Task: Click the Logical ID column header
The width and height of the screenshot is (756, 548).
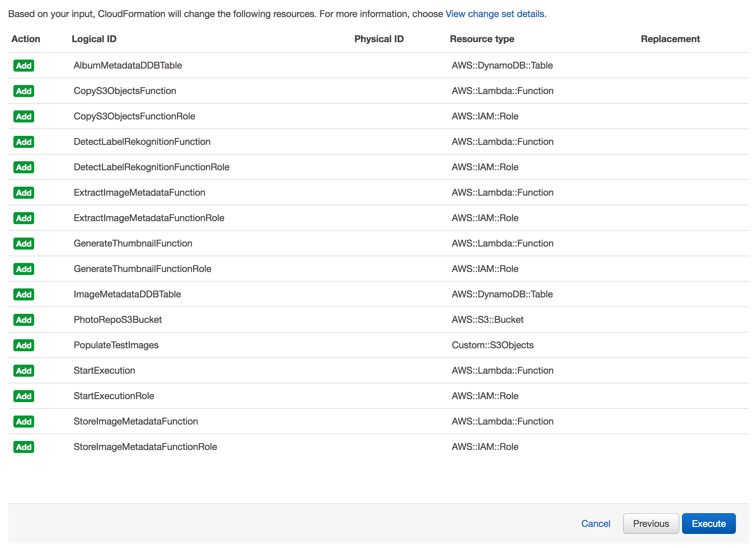Action: tap(94, 39)
